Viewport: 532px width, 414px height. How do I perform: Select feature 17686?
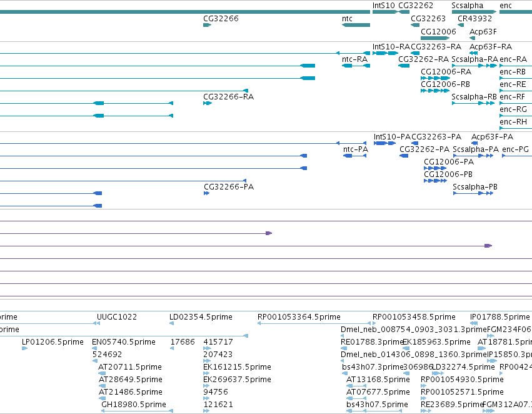pyautogui.click(x=183, y=342)
